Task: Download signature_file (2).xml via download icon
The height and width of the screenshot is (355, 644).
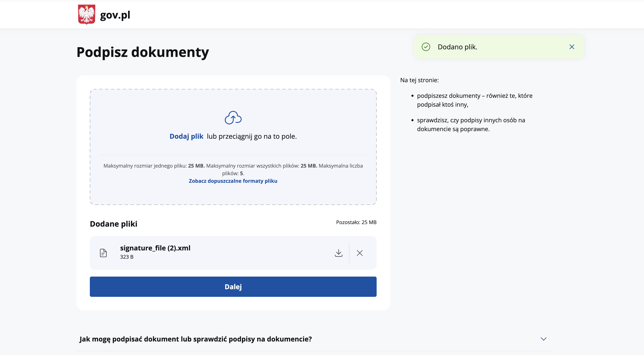Action: pos(338,253)
